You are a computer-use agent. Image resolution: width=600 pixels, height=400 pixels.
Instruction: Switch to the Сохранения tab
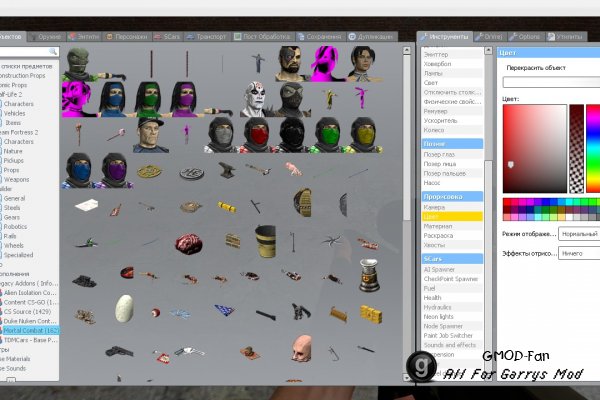320,37
